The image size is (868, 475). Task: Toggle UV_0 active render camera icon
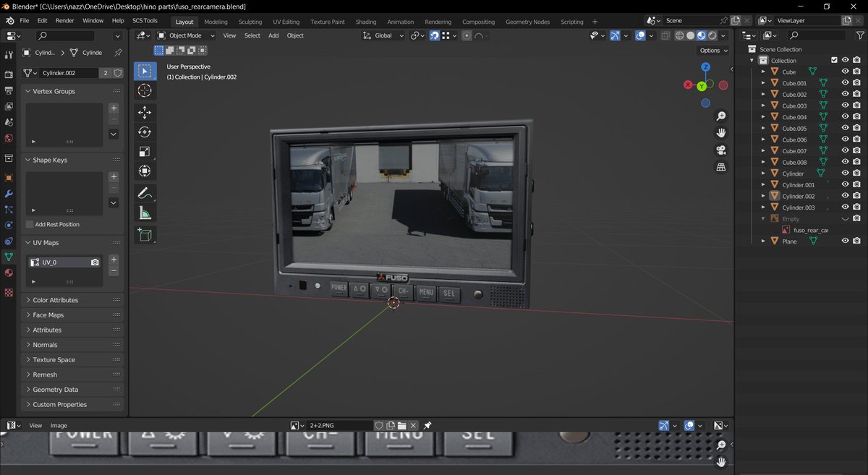coord(95,262)
